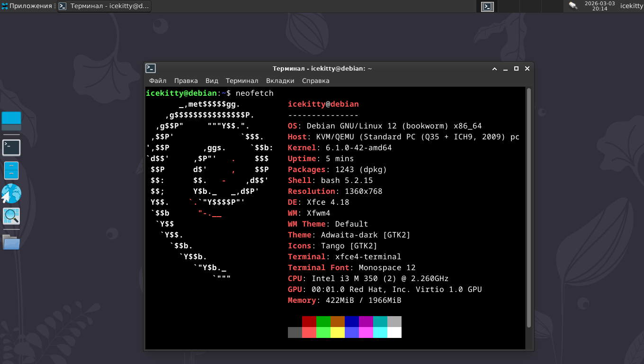Viewport: 644px width, 364px height.
Task: Click the terminal window menu icon
Action: click(151, 68)
